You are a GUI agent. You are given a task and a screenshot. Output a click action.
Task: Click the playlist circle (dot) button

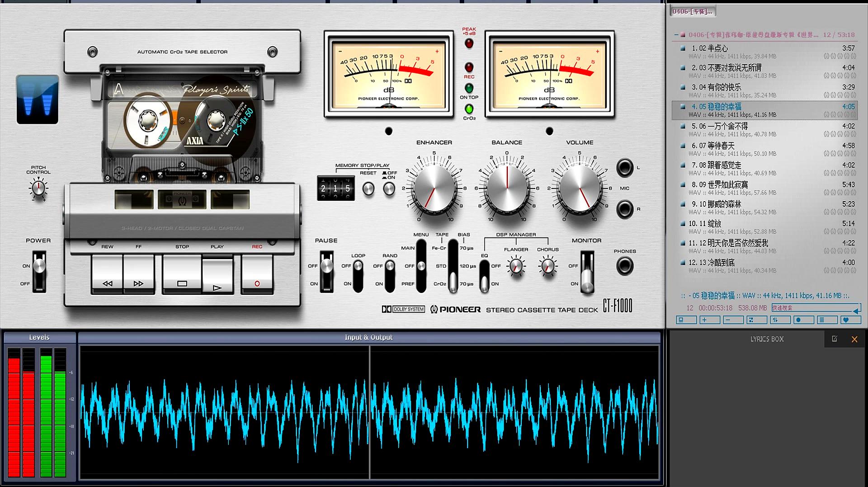click(x=804, y=320)
